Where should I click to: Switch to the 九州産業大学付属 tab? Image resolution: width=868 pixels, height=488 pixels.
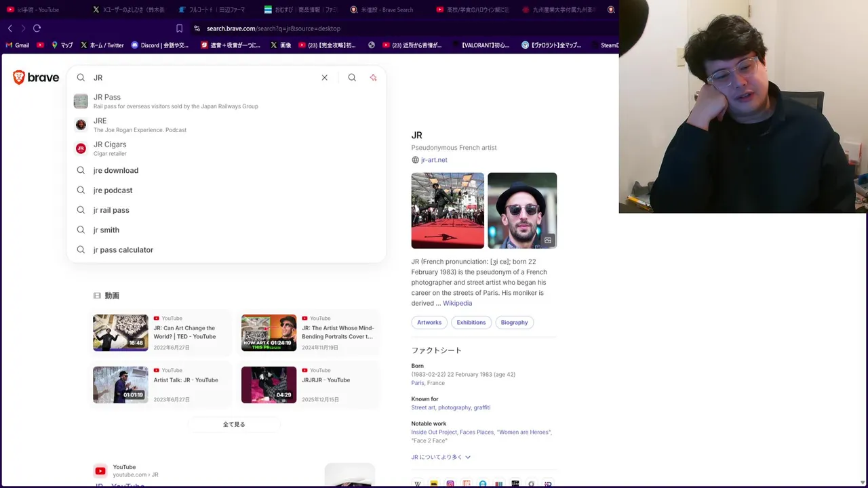(557, 9)
